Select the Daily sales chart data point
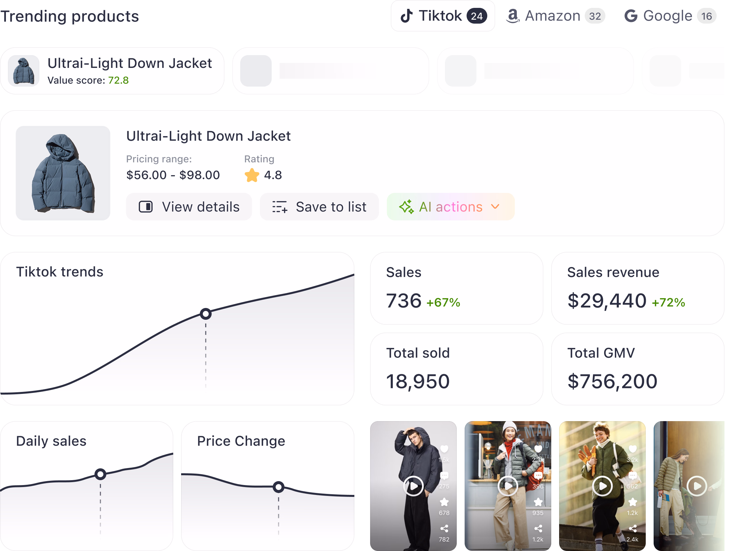Viewport: 756px width, 551px height. click(x=100, y=474)
